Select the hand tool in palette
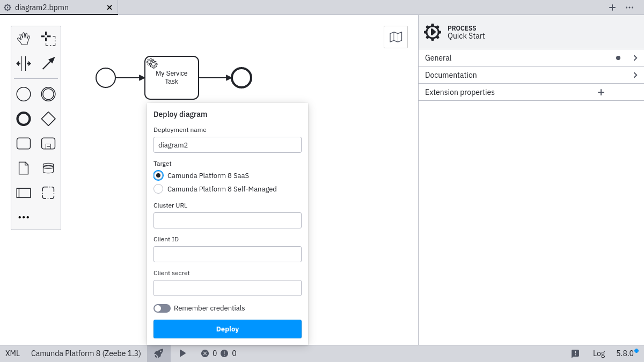Viewport: 644px width, 362px height. coord(24,39)
